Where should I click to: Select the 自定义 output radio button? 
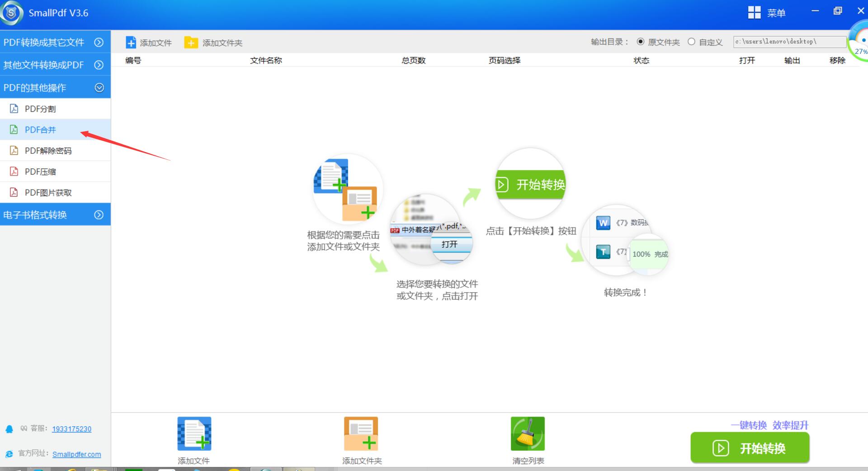tap(691, 42)
